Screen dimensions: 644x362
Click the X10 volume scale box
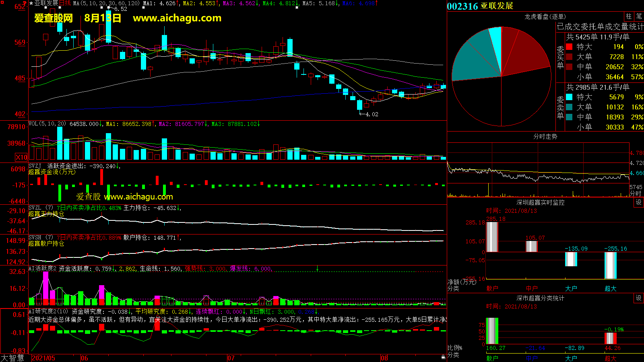coord(21,157)
